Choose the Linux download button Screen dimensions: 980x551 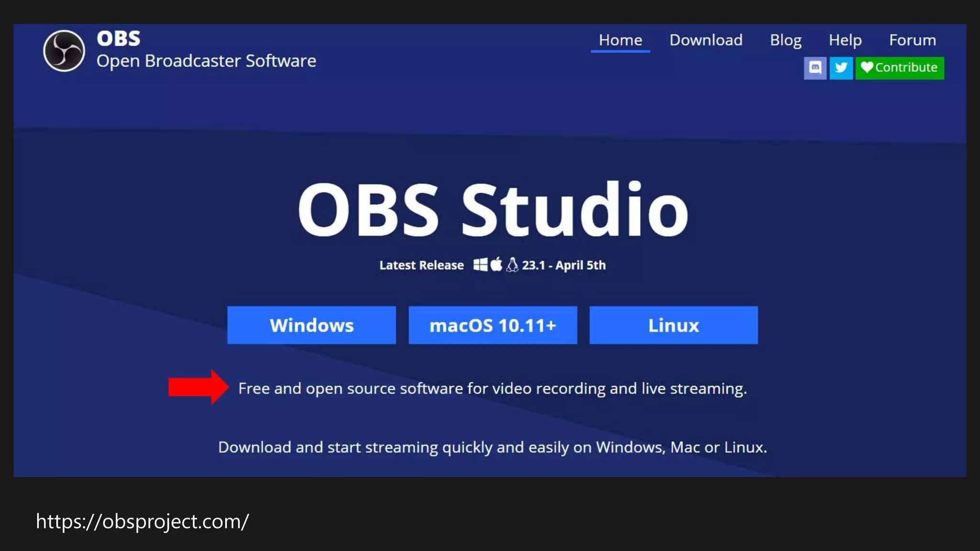[x=673, y=325]
